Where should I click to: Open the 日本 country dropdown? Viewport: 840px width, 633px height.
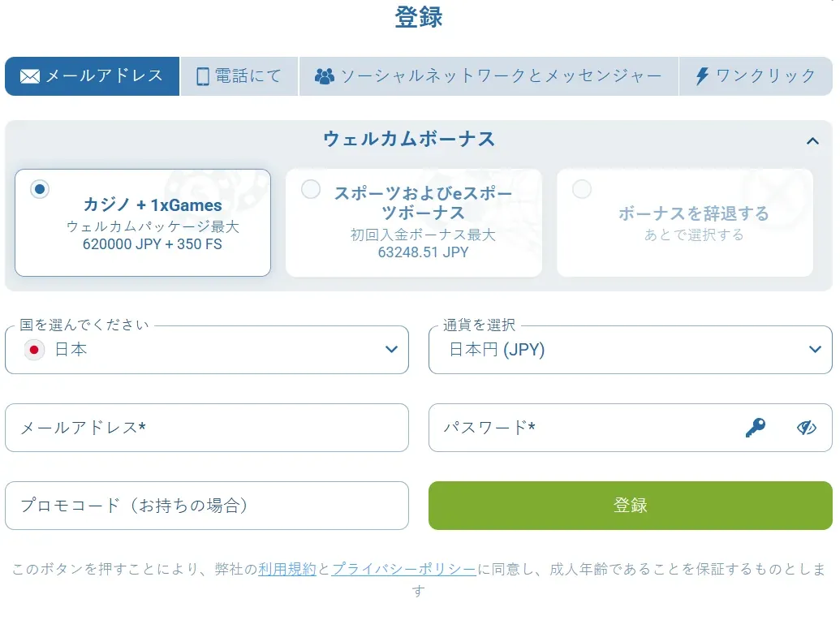point(207,350)
